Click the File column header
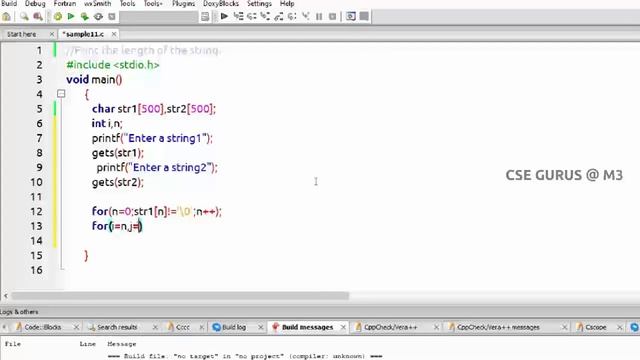 tap(13, 344)
